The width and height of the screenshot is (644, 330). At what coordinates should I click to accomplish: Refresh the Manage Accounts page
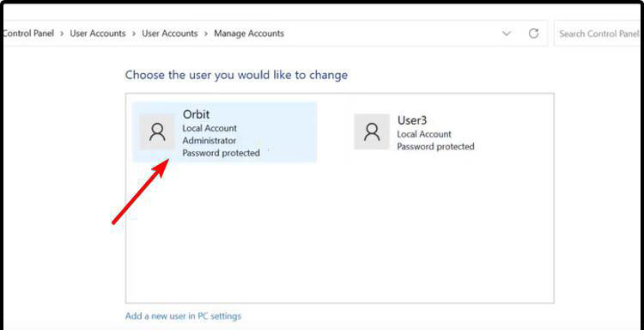click(x=533, y=34)
